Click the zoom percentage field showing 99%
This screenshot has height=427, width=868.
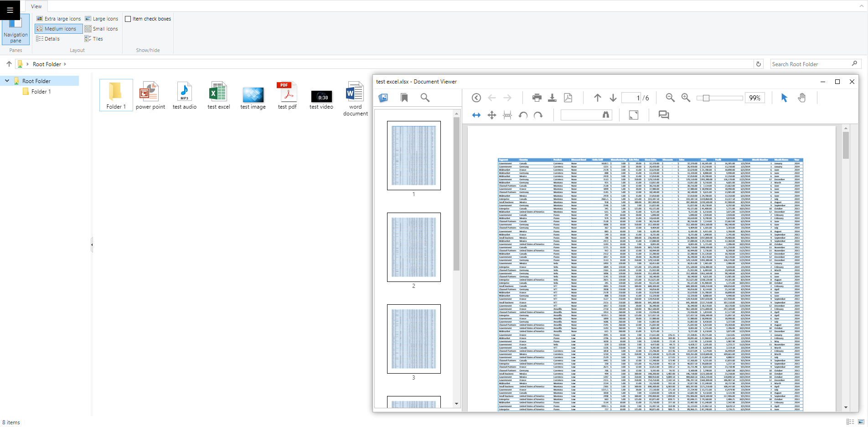click(755, 98)
